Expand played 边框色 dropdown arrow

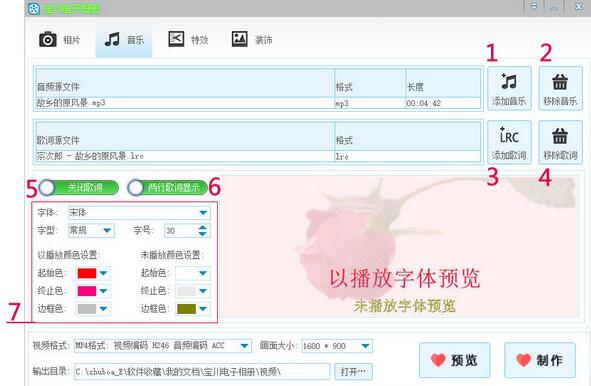(x=103, y=309)
